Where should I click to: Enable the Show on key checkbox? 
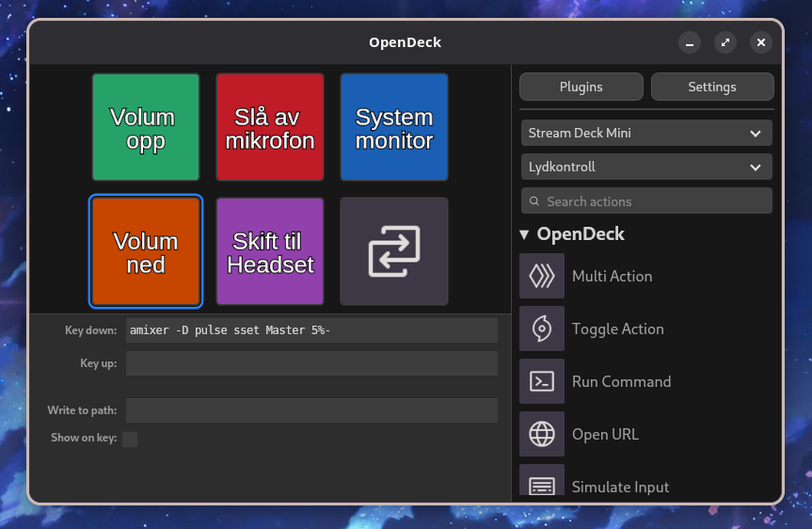pyautogui.click(x=130, y=439)
